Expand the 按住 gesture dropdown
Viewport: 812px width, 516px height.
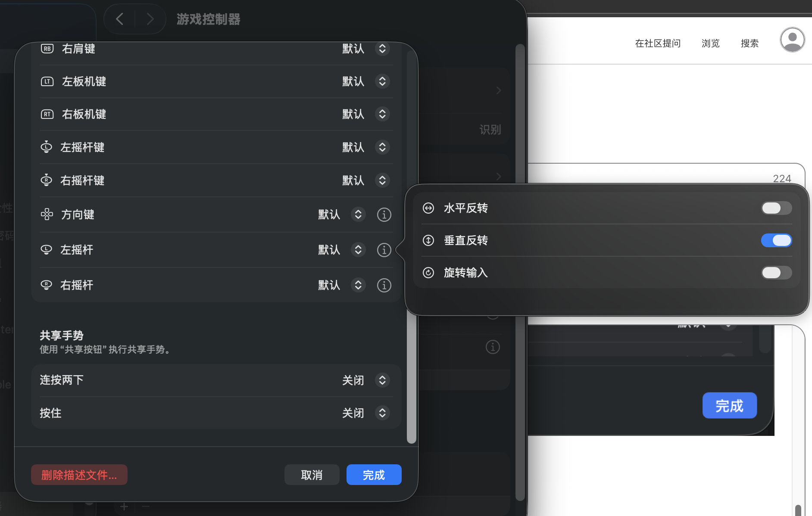click(x=382, y=413)
